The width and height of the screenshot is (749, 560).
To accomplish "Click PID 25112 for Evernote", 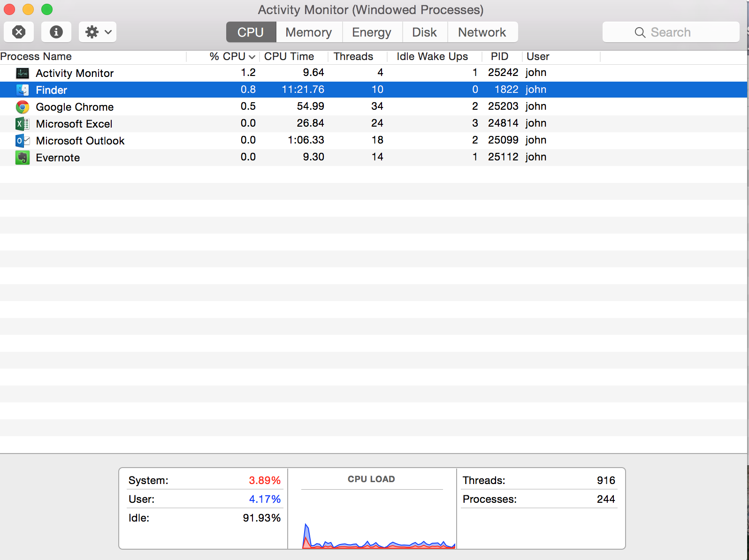I will [x=503, y=157].
